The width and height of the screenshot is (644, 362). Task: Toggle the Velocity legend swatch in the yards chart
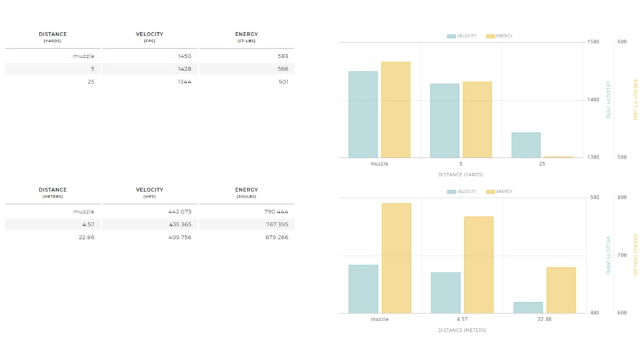451,36
